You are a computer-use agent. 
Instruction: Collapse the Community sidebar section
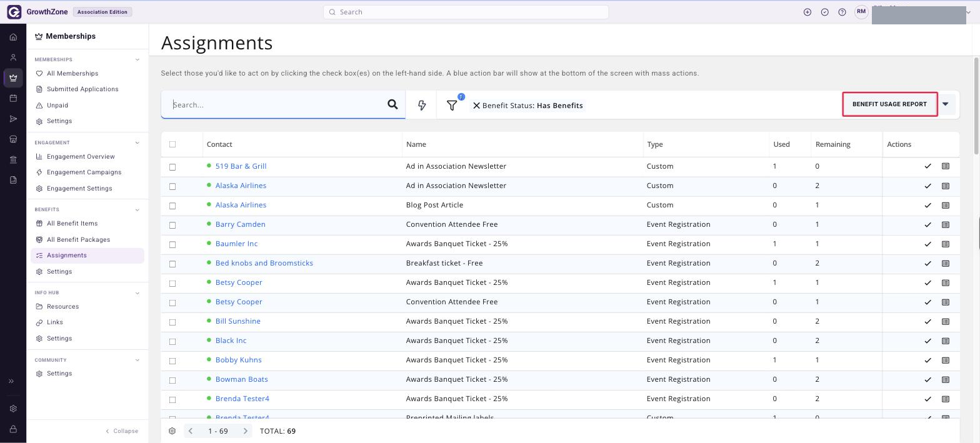137,361
